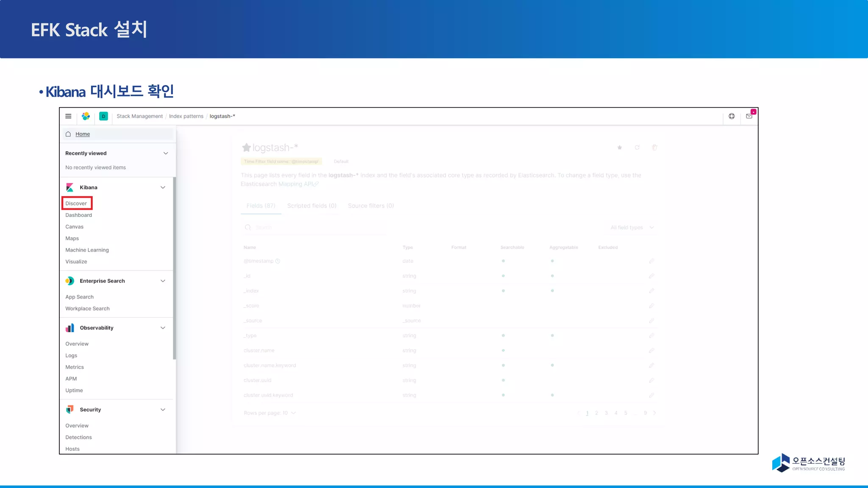
Task: Click the Elastic logo icon
Action: (x=86, y=116)
